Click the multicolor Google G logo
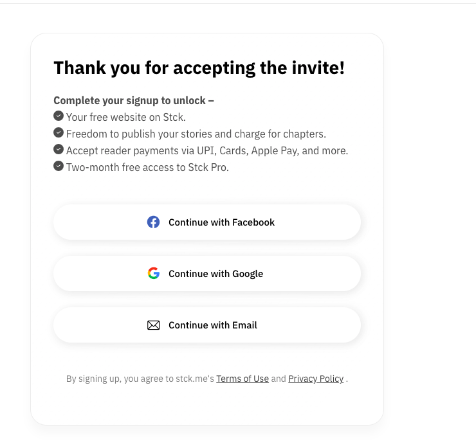 pos(154,273)
